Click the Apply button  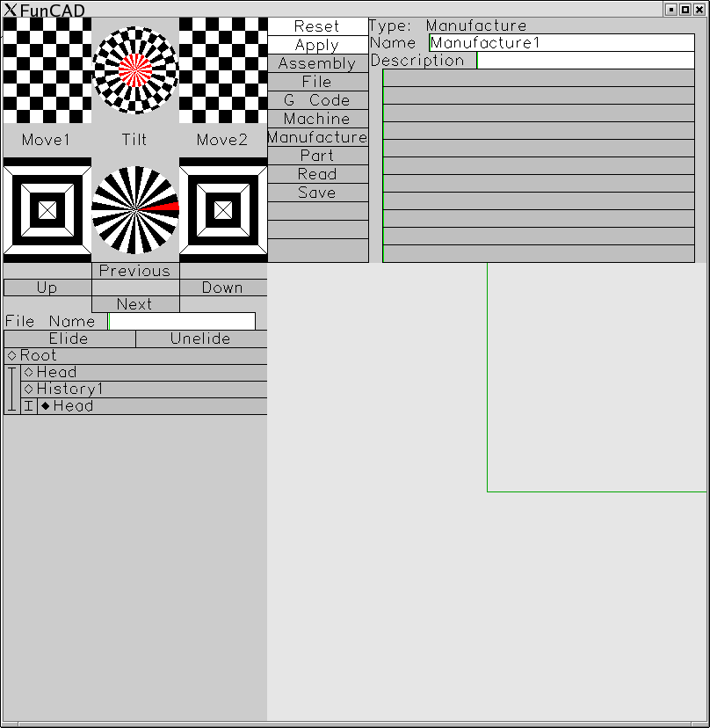318,45
